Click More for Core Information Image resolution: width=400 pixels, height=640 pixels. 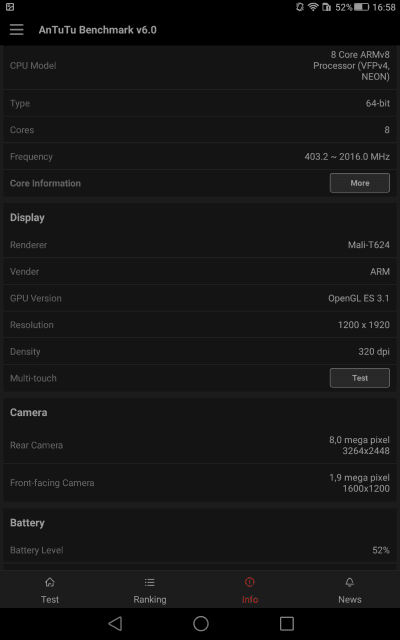[x=360, y=183]
